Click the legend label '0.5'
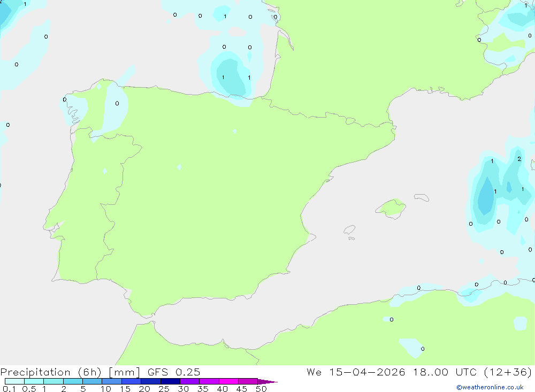The width and height of the screenshot is (535, 392). [29, 389]
